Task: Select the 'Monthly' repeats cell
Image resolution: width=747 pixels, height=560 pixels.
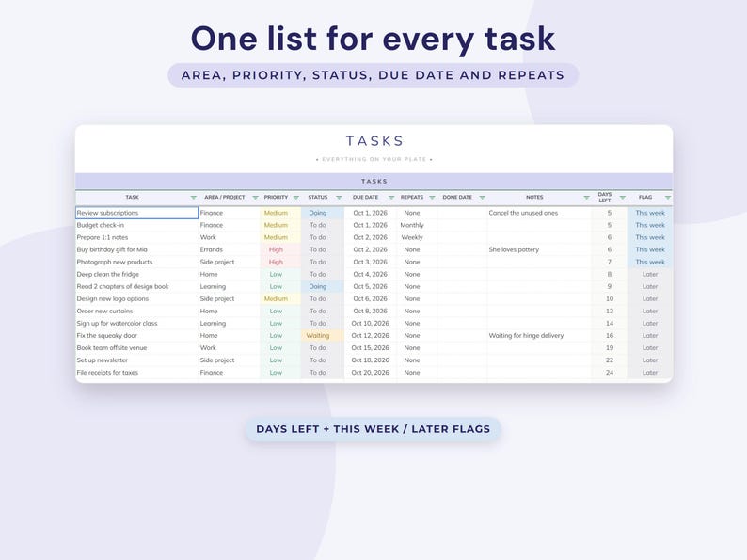Action: (417, 225)
